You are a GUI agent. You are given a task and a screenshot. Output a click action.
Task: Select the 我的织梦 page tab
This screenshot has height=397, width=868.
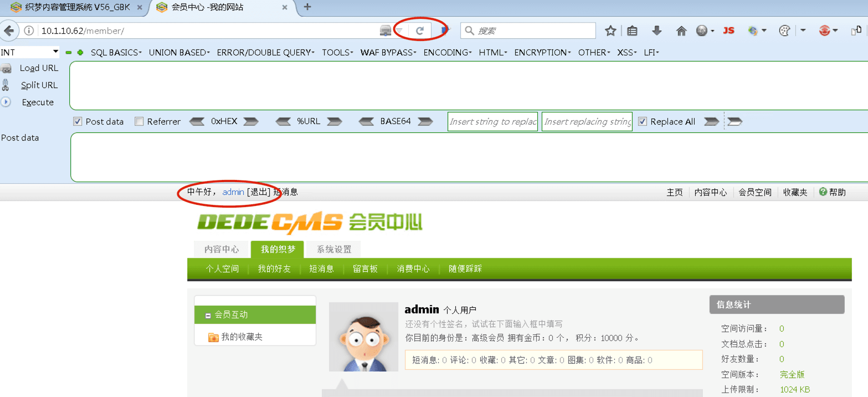click(x=278, y=249)
